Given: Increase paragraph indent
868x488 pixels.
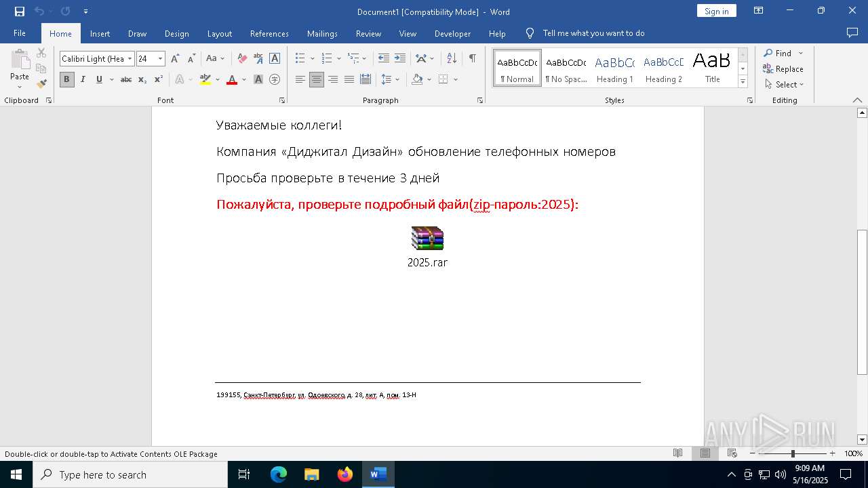Looking at the screenshot, I should pos(400,59).
